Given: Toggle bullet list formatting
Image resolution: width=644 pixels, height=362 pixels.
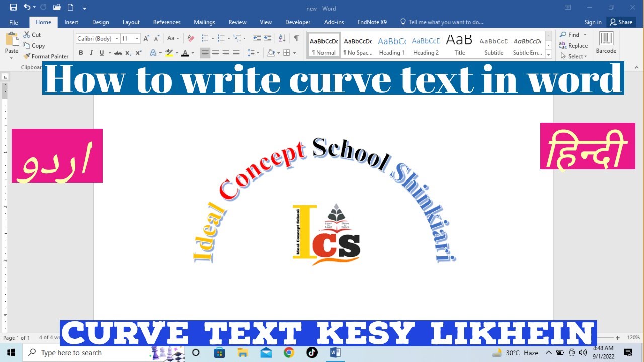Looking at the screenshot, I should 204,38.
